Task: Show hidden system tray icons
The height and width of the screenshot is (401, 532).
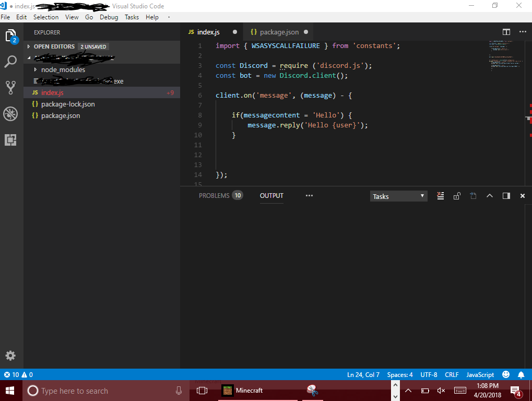Action: [408, 391]
